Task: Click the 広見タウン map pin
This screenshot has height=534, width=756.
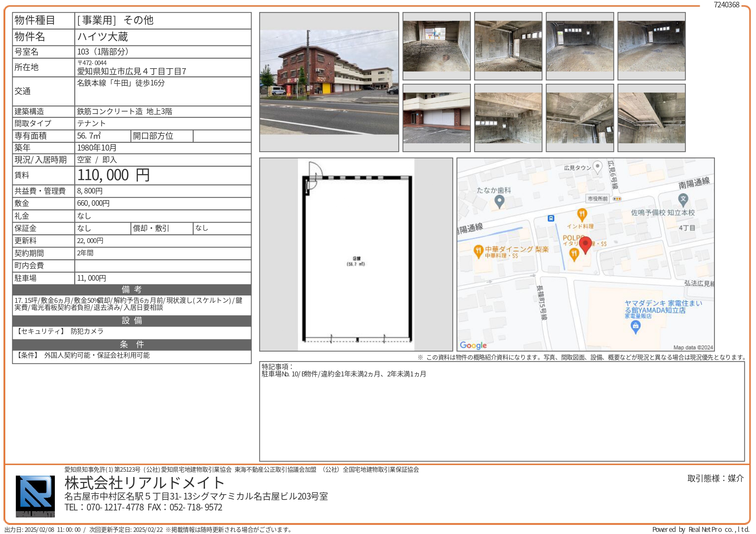Action: tap(597, 167)
